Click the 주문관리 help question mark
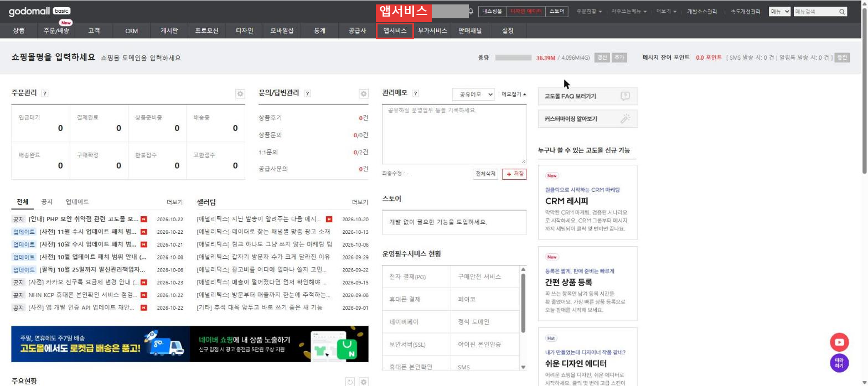This screenshot has width=868, height=386. pyautogui.click(x=45, y=93)
